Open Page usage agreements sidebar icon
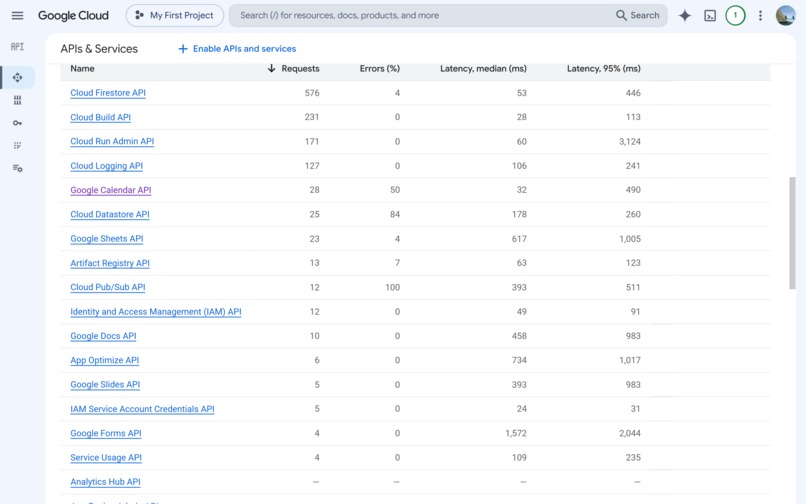 [17, 168]
